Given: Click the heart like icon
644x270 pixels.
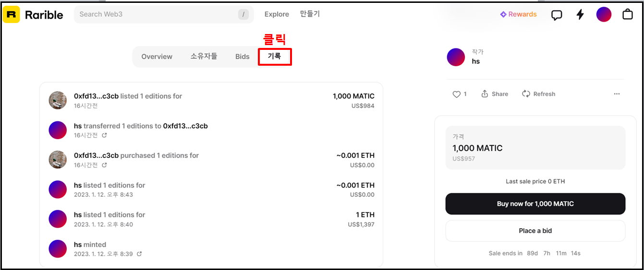Looking at the screenshot, I should (x=457, y=94).
